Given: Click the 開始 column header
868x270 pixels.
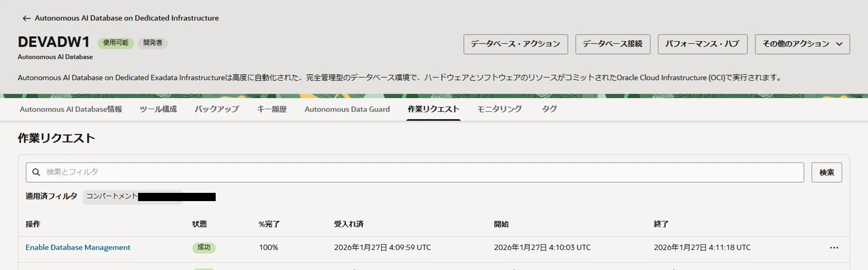Looking at the screenshot, I should (501, 224).
